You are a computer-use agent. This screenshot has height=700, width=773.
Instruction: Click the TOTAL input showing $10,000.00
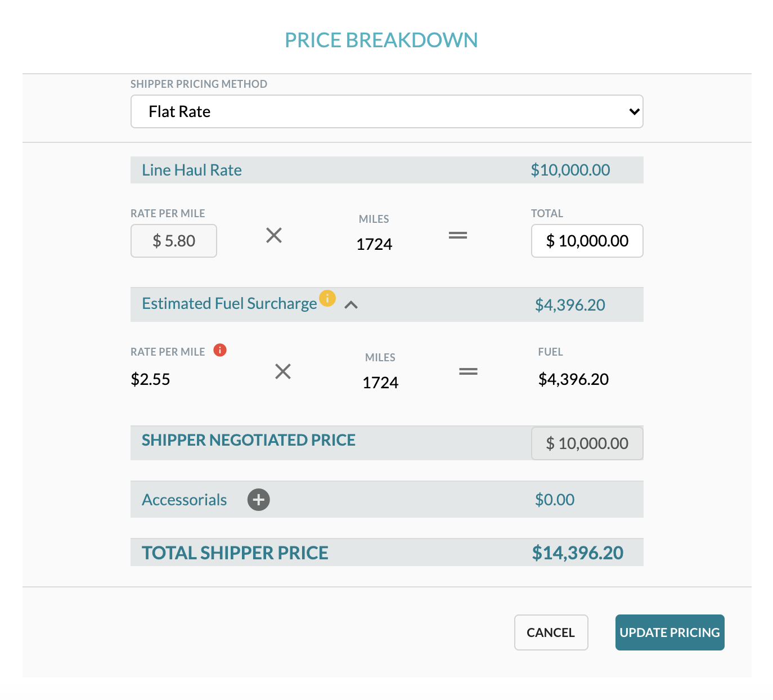coord(587,241)
